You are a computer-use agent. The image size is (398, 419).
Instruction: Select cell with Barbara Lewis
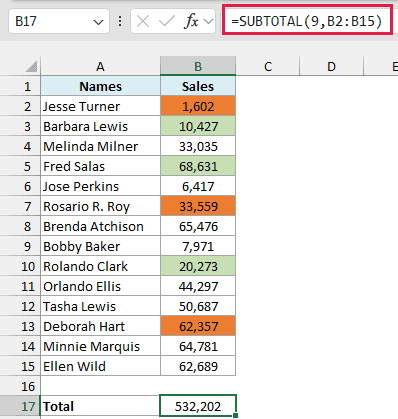click(100, 126)
